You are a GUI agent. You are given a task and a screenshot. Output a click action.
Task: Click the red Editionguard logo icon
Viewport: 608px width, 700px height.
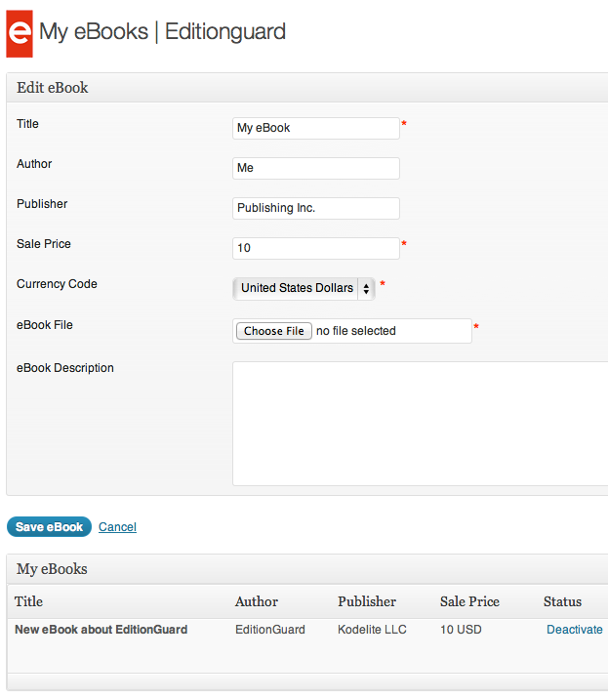click(20, 33)
